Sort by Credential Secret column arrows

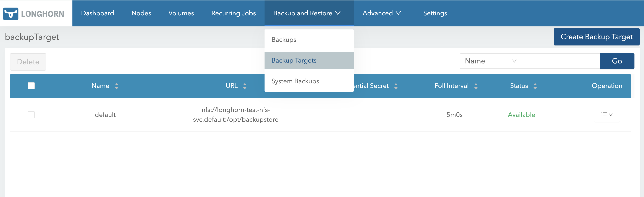click(396, 86)
